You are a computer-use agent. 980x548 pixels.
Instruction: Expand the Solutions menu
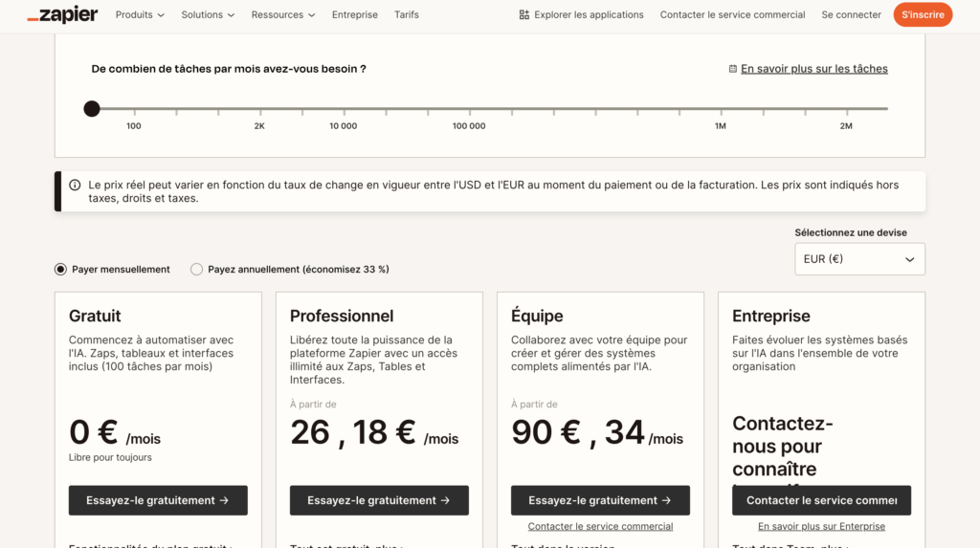pyautogui.click(x=208, y=15)
